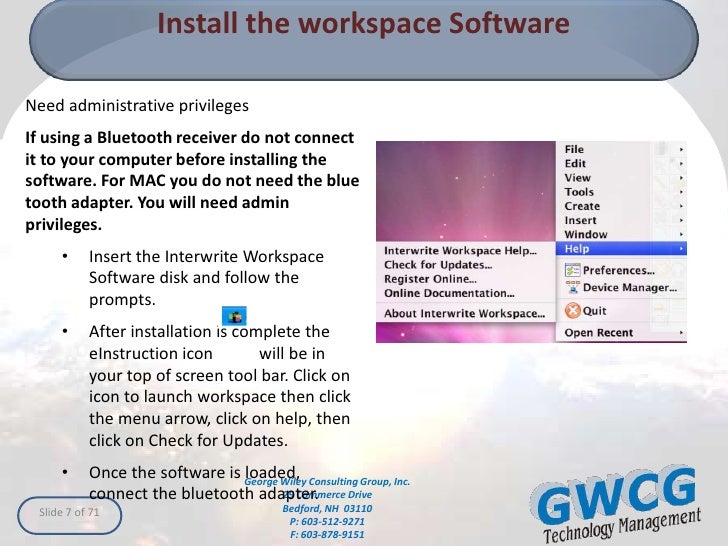728x546 pixels.
Task: Click the phone number P: 603-512-9271
Action: (x=327, y=521)
